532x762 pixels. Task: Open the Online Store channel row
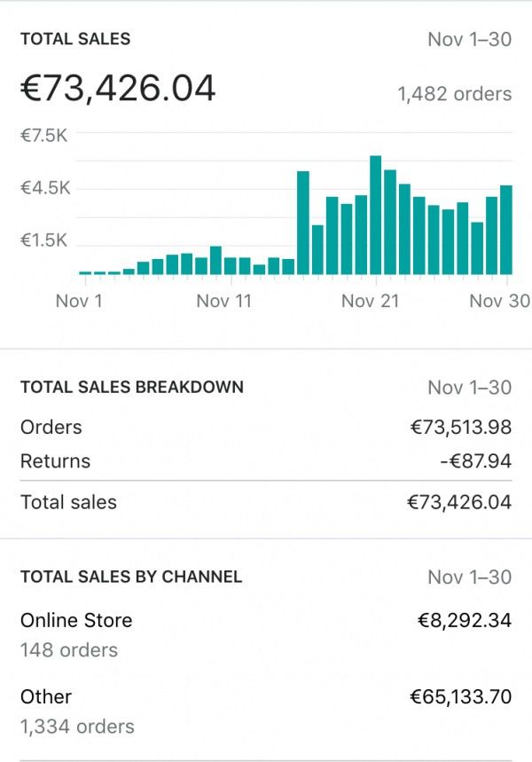(266, 634)
